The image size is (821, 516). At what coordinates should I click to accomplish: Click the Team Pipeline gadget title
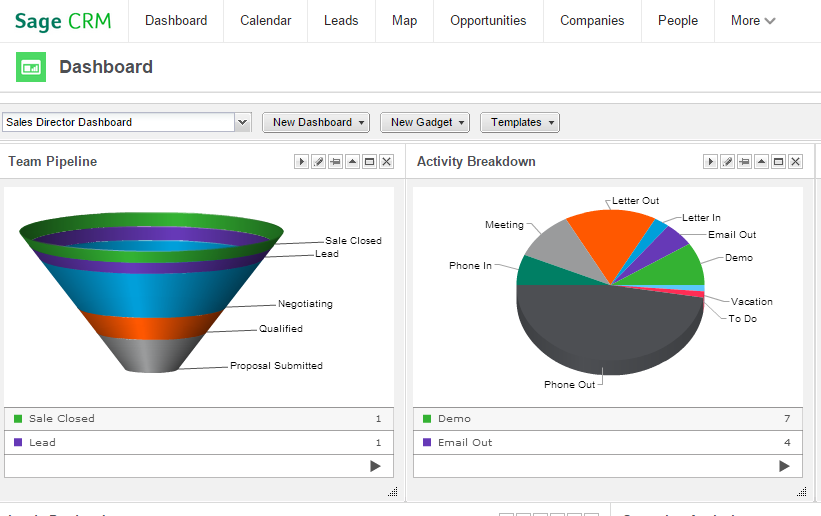coord(52,161)
